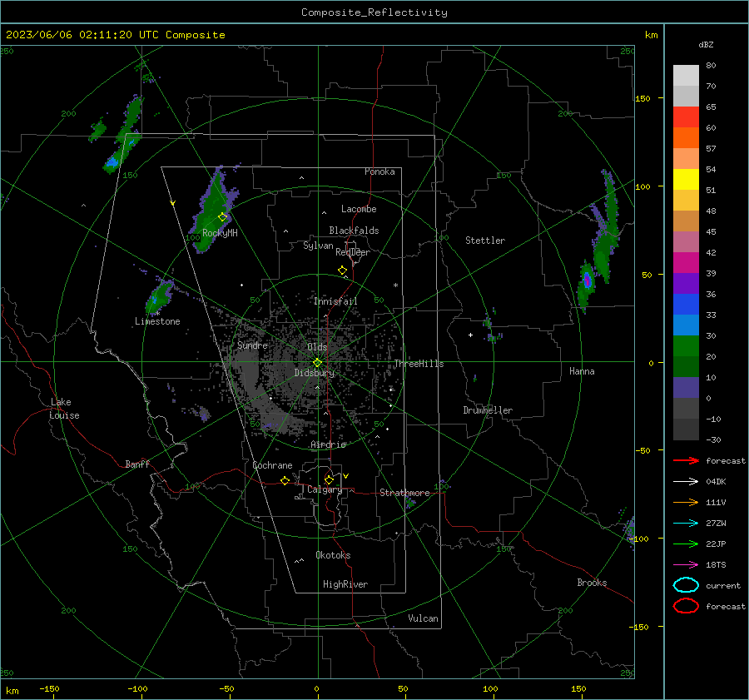The image size is (749, 700).
Task: Click the purple-core storm cell northeast of Hanna
Action: point(587,280)
